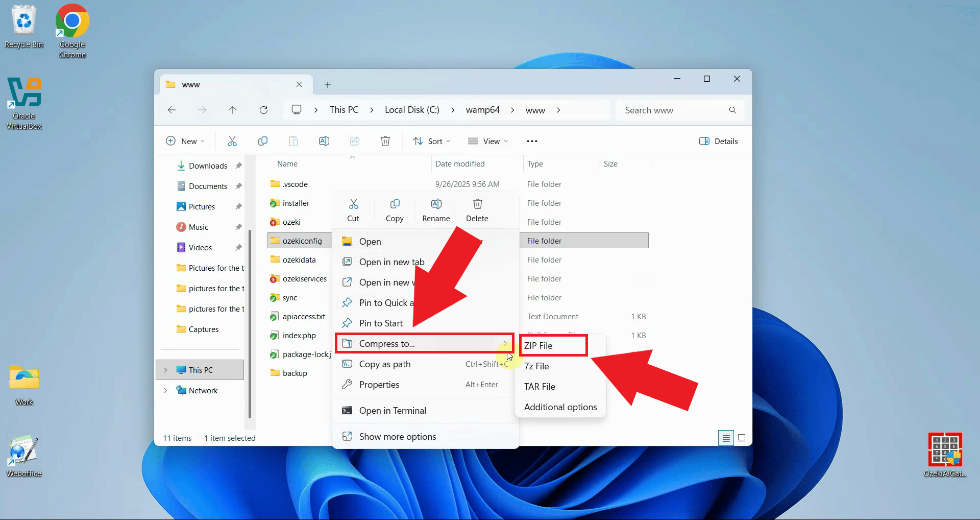Viewport: 980px width, 520px height.
Task: Select the Copy icon above the context menu
Action: pos(395,209)
